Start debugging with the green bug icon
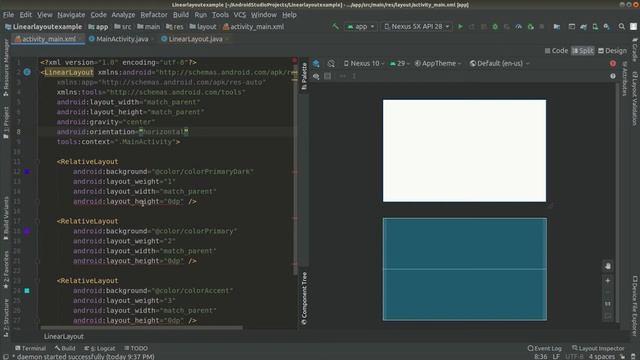Viewport: 640px width, 360px height. 495,27
